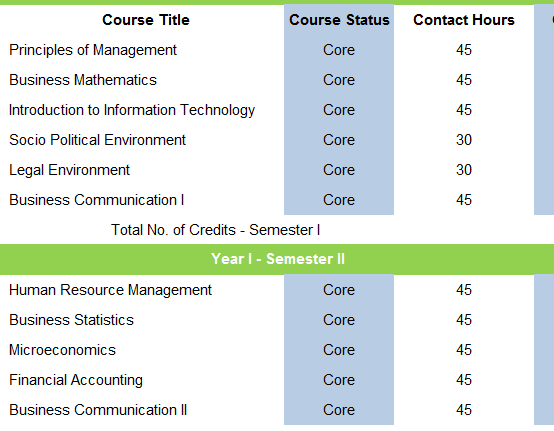Click Core status for Socio Political Environment
554x431 pixels.
click(339, 140)
